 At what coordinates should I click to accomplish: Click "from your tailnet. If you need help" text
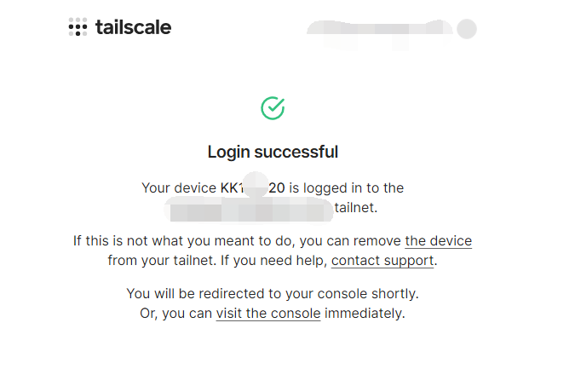click(217, 261)
